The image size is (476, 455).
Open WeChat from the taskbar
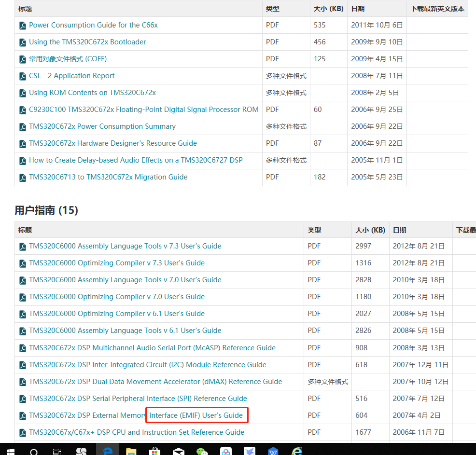202,451
